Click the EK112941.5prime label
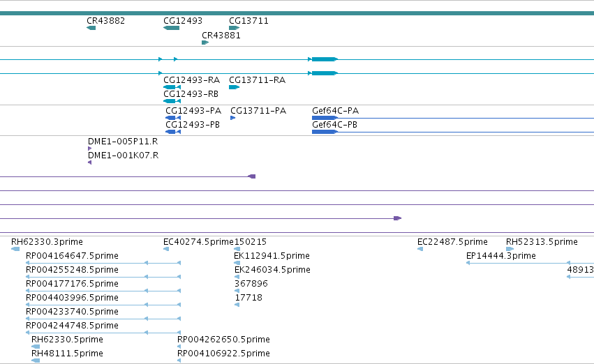 272,256
